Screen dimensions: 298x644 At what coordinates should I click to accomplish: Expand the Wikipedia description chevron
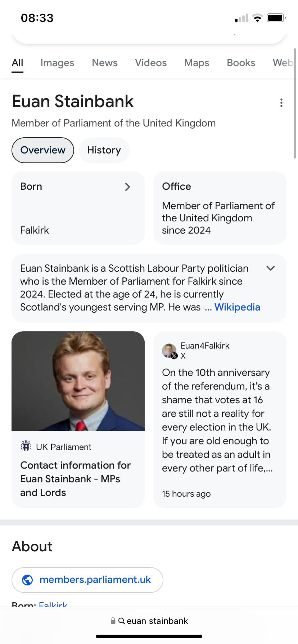(271, 268)
